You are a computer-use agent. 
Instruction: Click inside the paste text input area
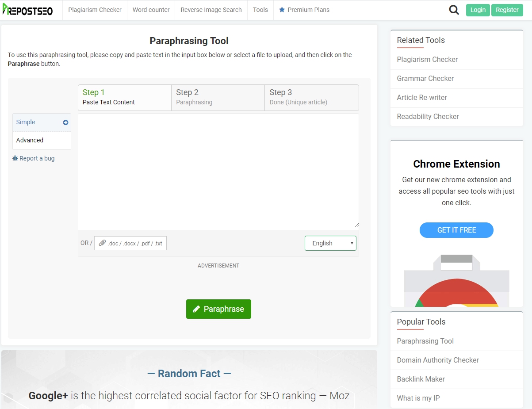218,171
